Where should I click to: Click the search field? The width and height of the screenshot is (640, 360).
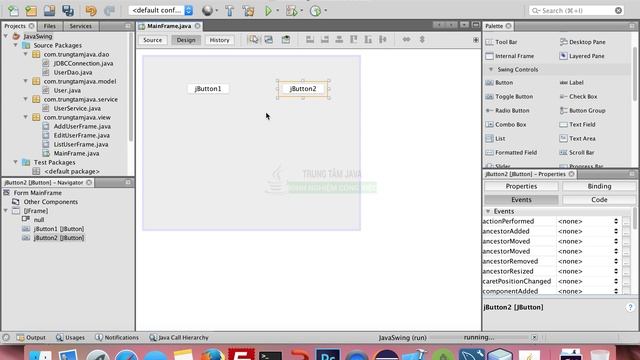(576, 11)
